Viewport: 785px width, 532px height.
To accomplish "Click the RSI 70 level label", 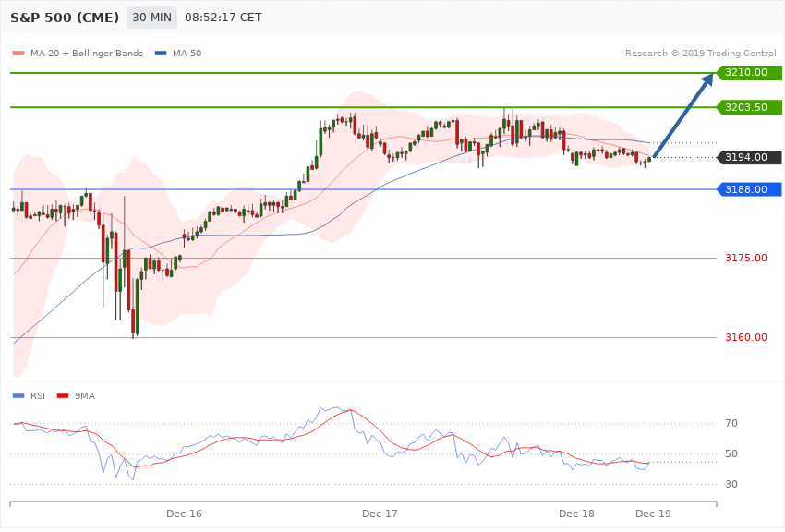I will point(731,423).
